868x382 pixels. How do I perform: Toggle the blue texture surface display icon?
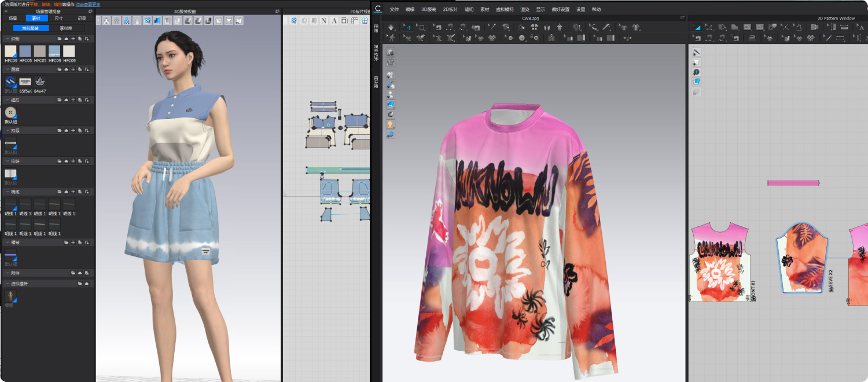pyautogui.click(x=391, y=104)
